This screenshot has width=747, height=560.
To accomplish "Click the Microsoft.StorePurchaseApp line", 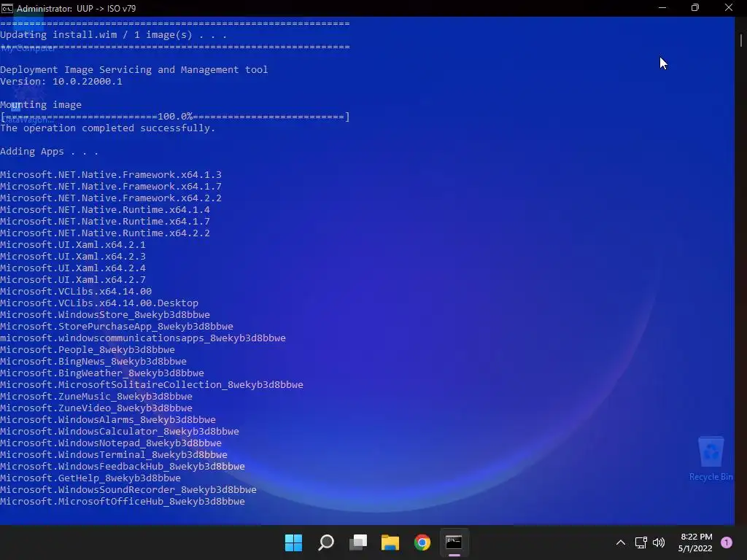I will [117, 326].
